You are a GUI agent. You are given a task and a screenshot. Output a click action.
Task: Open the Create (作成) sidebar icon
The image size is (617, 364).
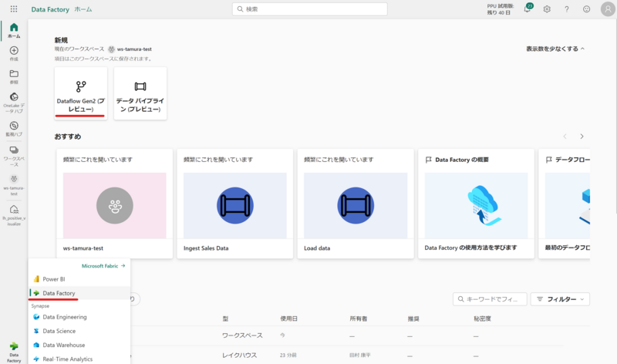point(14,53)
